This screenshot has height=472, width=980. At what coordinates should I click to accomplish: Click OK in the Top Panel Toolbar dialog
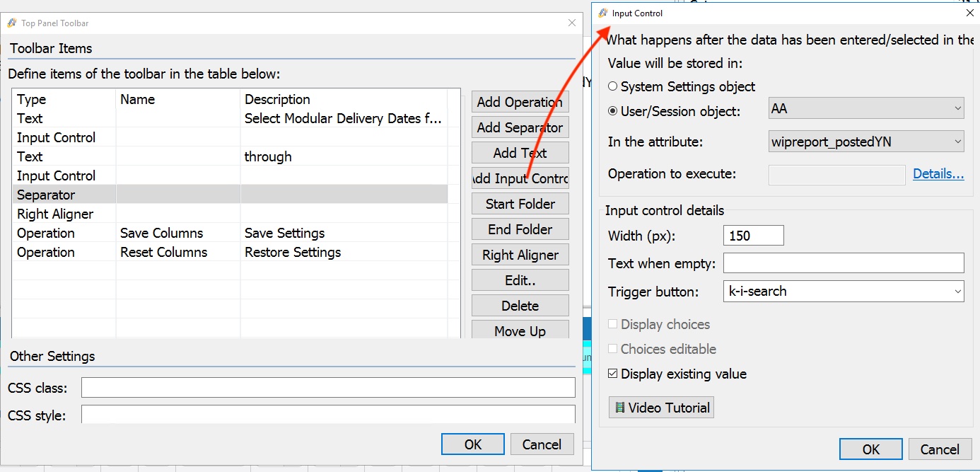473,444
